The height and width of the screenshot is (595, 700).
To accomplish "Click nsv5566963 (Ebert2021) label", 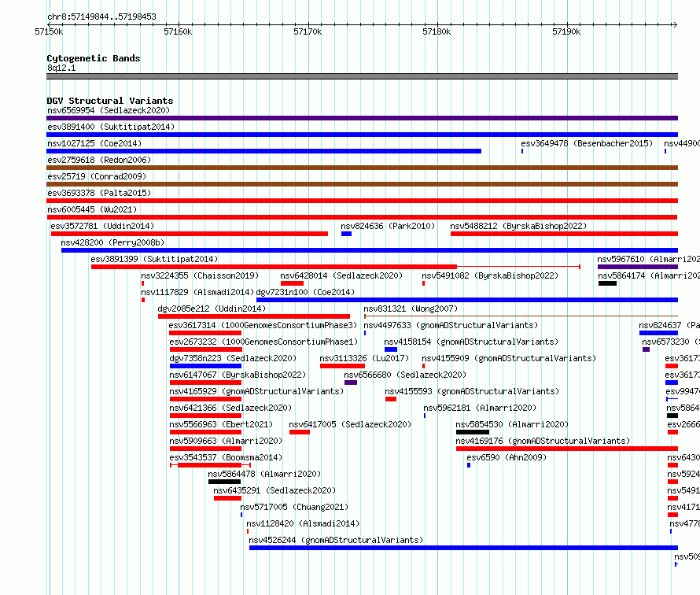I will [x=221, y=424].
